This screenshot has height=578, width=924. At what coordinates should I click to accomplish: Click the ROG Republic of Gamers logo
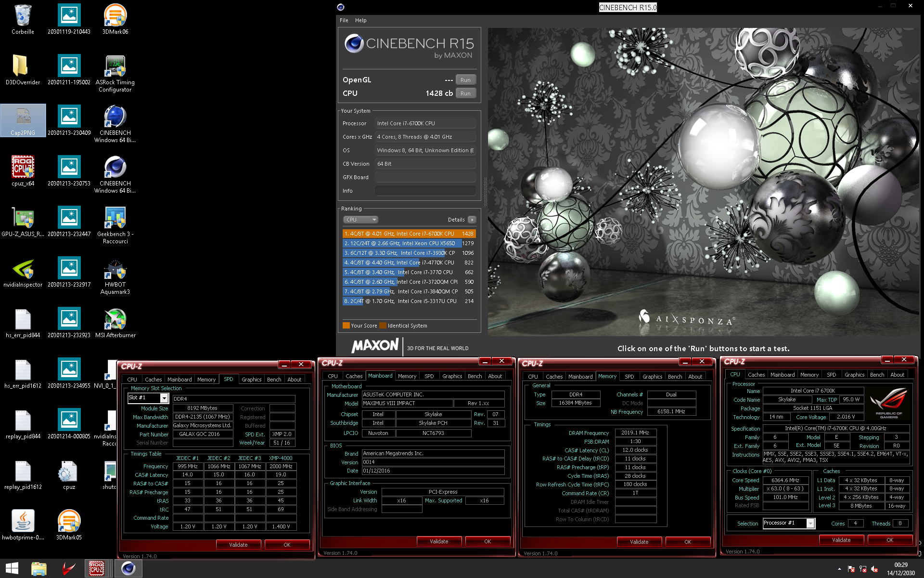889,404
